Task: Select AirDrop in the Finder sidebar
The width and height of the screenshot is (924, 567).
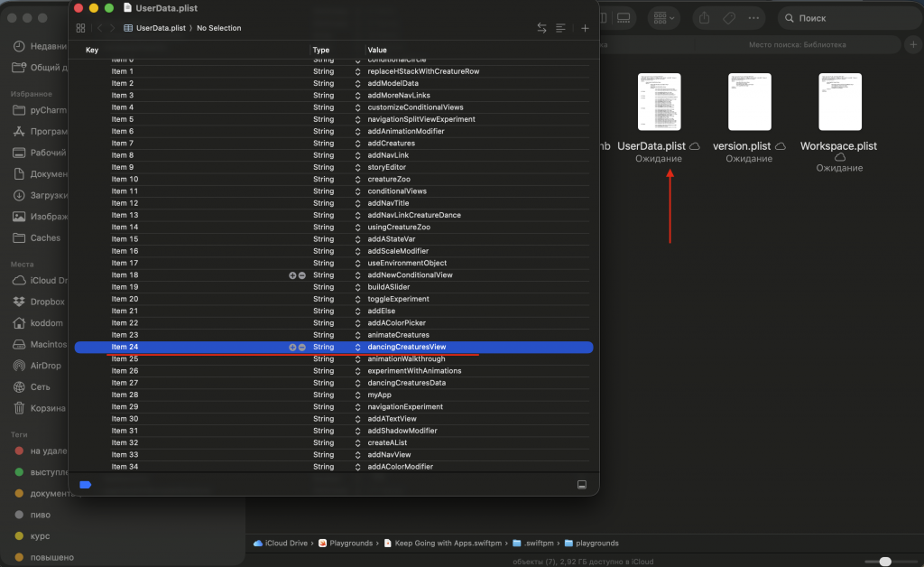Action: 45,366
